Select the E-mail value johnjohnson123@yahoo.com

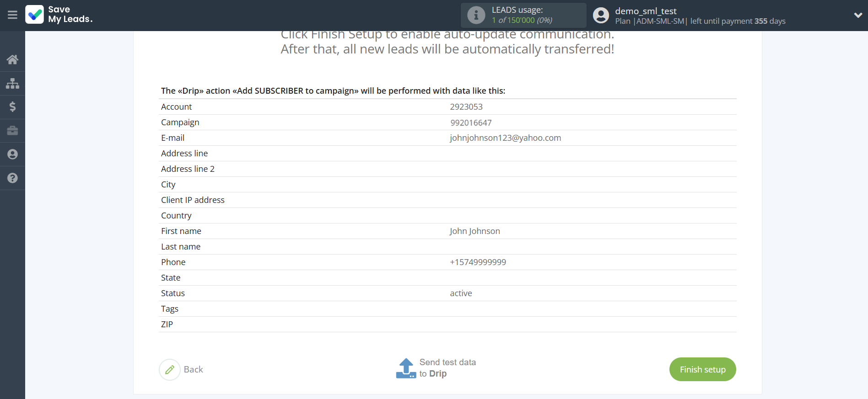click(505, 138)
